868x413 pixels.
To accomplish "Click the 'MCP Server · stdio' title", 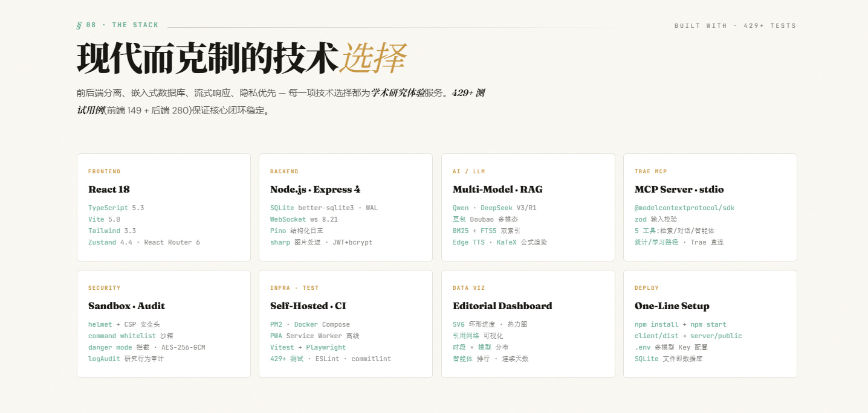I will pyautogui.click(x=679, y=189).
